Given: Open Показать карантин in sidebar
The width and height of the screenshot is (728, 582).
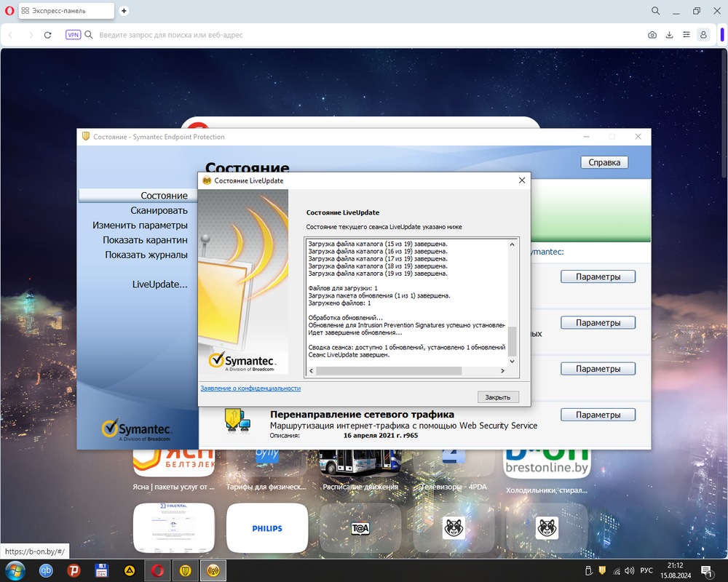Looking at the screenshot, I should (x=145, y=240).
